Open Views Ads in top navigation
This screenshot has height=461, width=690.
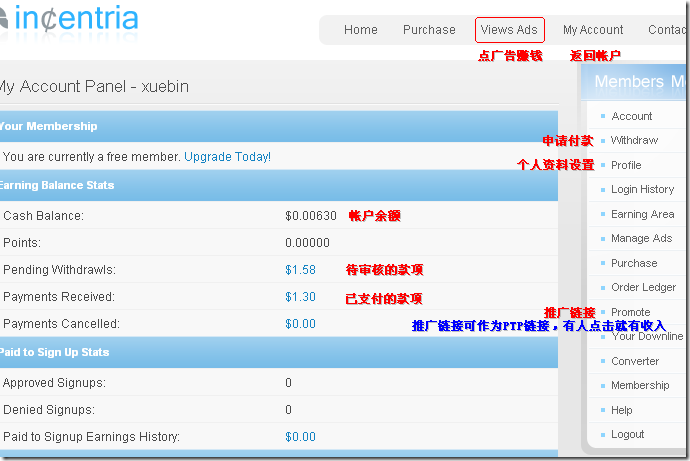click(x=509, y=30)
